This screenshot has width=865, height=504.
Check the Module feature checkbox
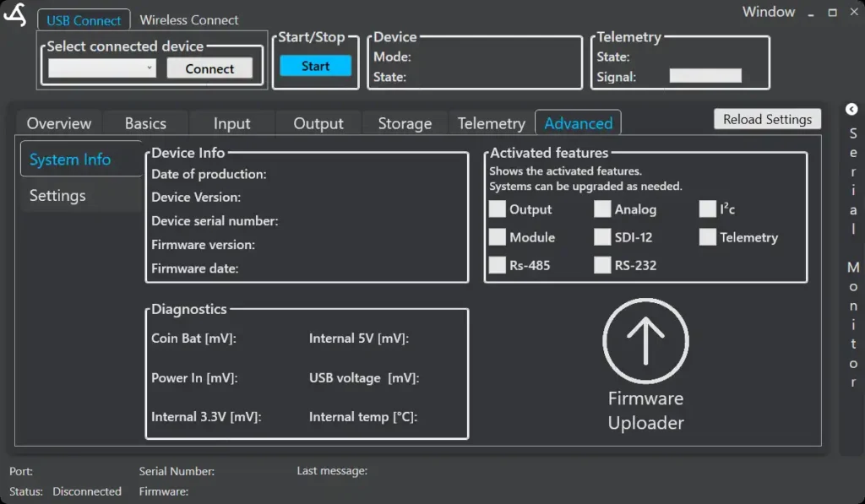tap(498, 237)
